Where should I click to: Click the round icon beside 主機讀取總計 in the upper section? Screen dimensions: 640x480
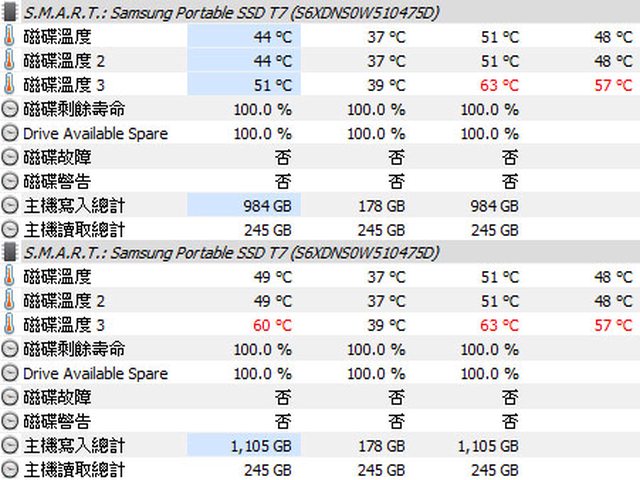(x=11, y=229)
